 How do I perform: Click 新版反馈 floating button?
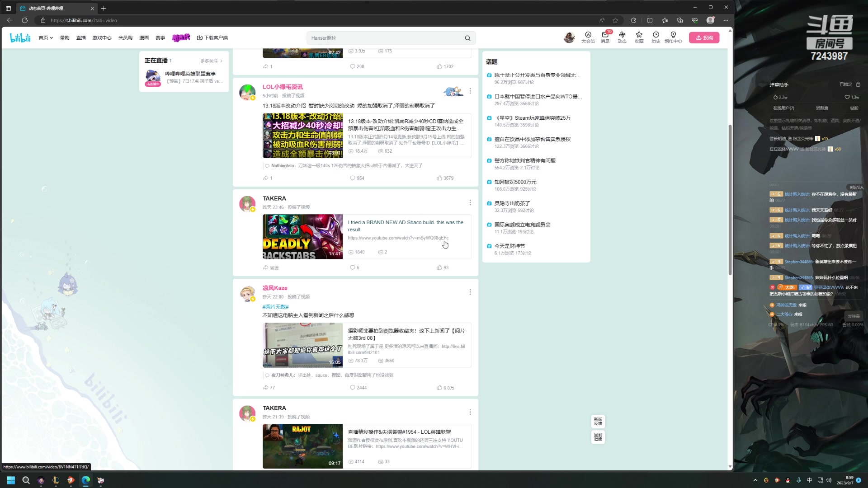598,422
